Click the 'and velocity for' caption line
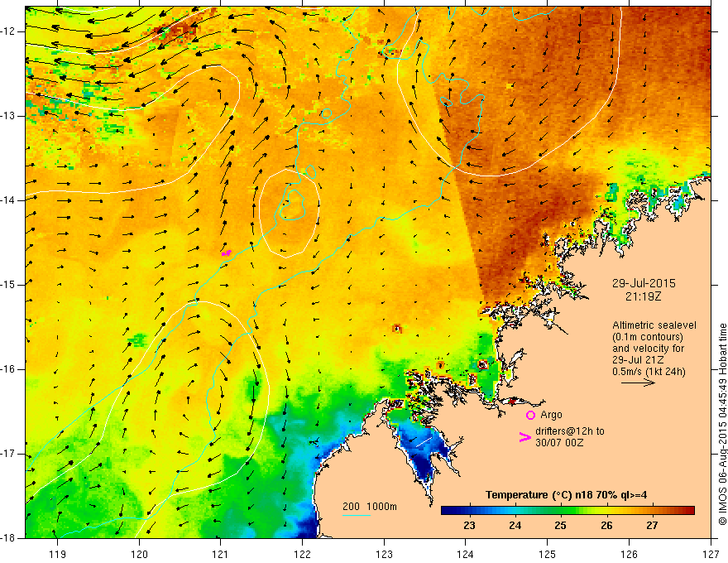 pyautogui.click(x=648, y=349)
